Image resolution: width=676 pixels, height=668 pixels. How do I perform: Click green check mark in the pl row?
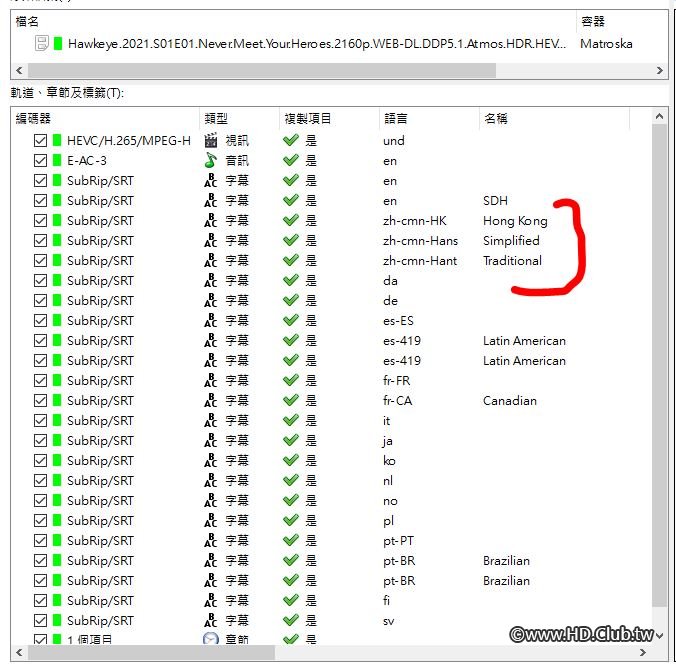[x=291, y=520]
